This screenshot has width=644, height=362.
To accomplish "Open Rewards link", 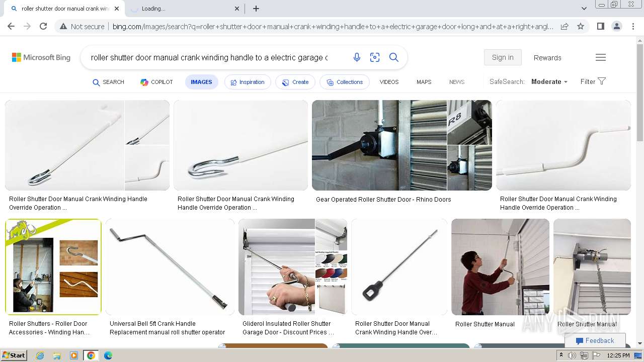I will coord(547,58).
